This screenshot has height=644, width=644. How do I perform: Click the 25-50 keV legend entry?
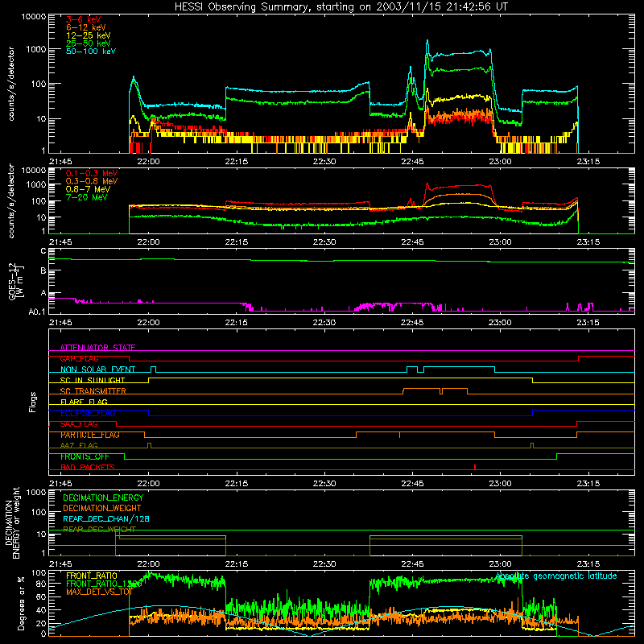pos(89,43)
